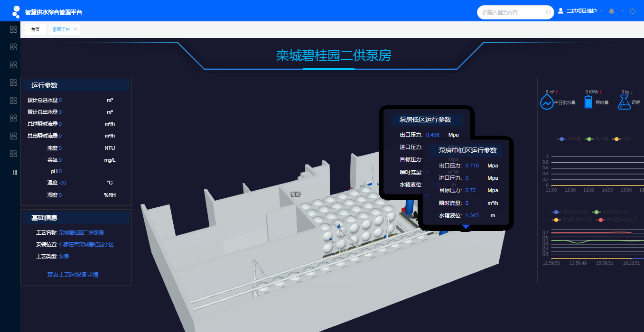Image resolution: width=644 pixels, height=332 pixels.
Task: Toggle the 中低区出水水压 legend series
Action: click(x=617, y=220)
